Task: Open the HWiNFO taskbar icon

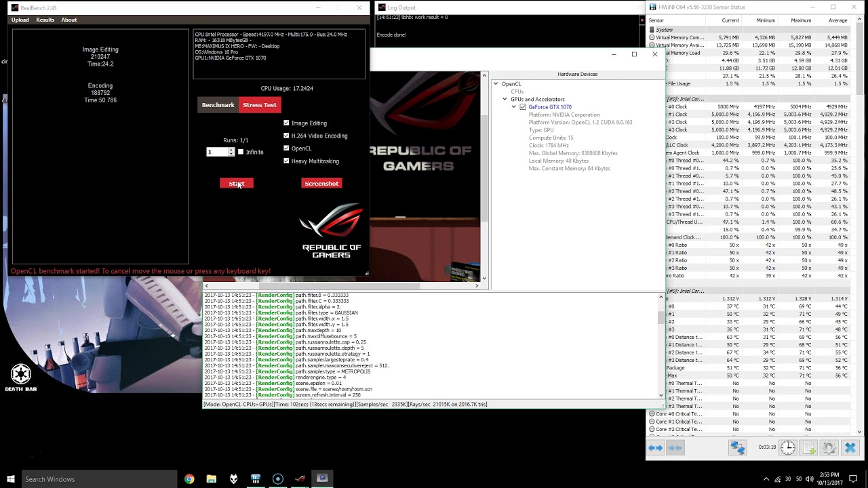Action: point(256,479)
